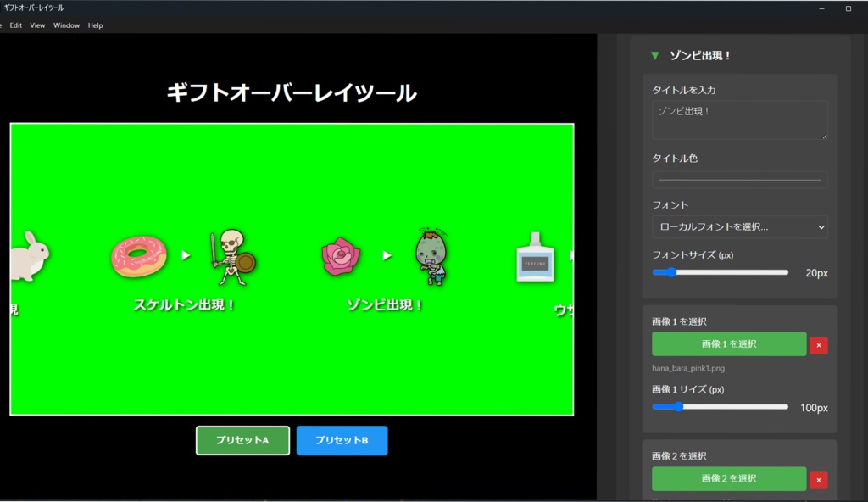Open the Window menu
This screenshot has height=502, width=868.
coord(66,25)
